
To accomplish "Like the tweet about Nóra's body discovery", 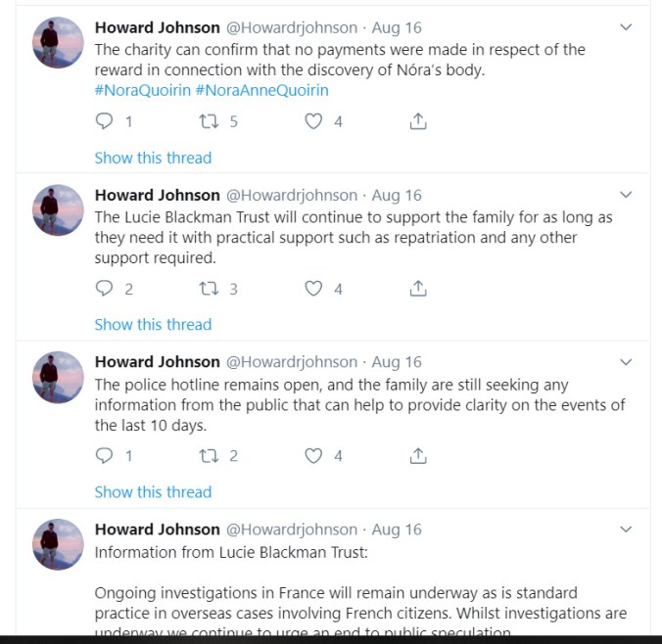I will [x=313, y=121].
